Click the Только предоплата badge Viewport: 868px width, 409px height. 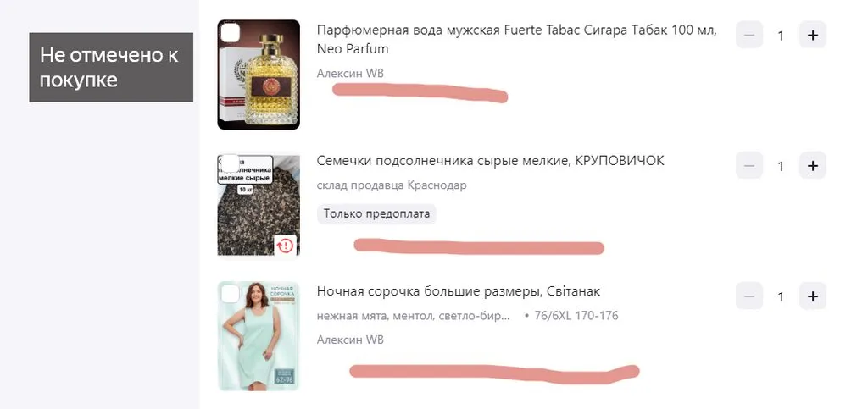(376, 214)
